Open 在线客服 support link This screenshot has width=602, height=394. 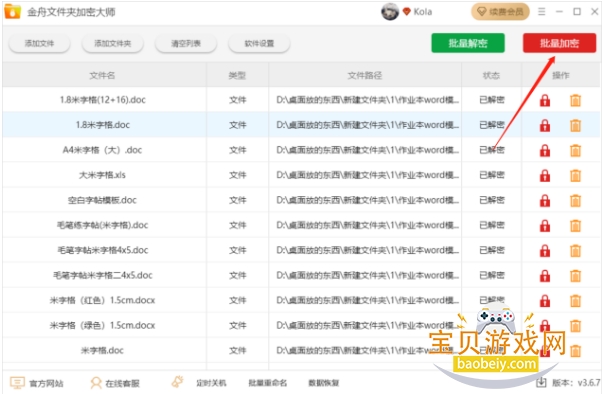[x=115, y=383]
